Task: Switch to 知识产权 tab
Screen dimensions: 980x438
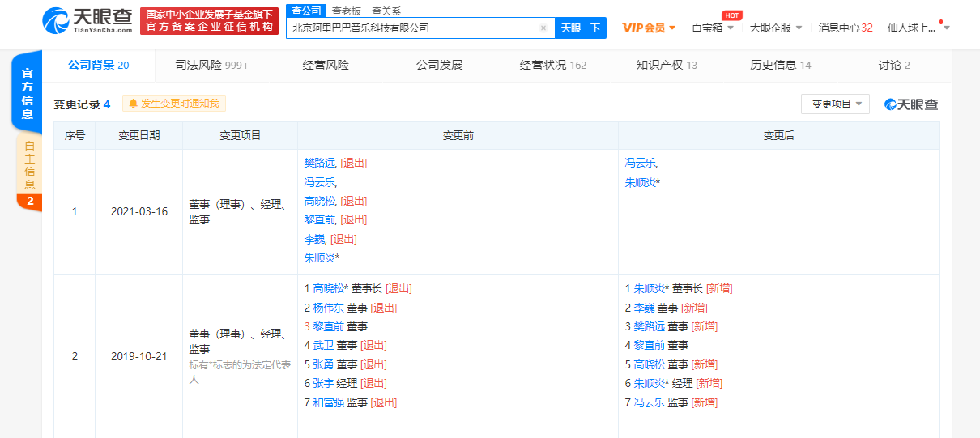Action: (x=667, y=65)
